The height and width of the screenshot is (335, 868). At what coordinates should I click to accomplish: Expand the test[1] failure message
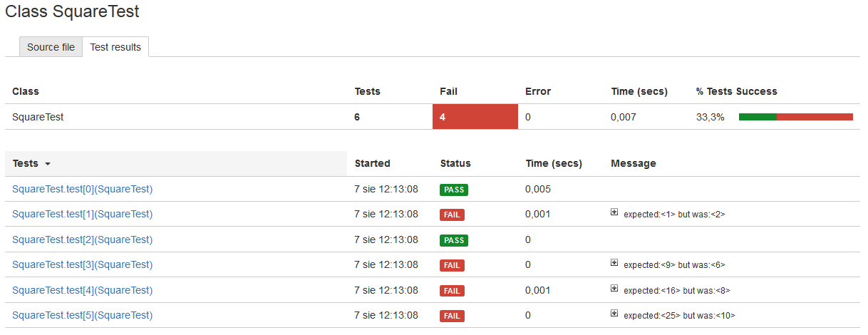pos(614,212)
